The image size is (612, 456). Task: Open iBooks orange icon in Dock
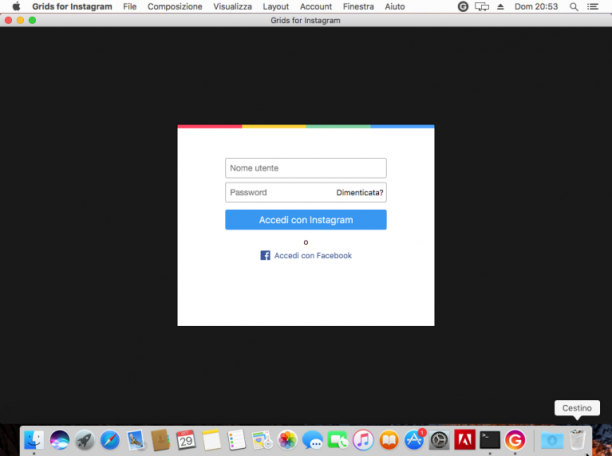point(389,440)
